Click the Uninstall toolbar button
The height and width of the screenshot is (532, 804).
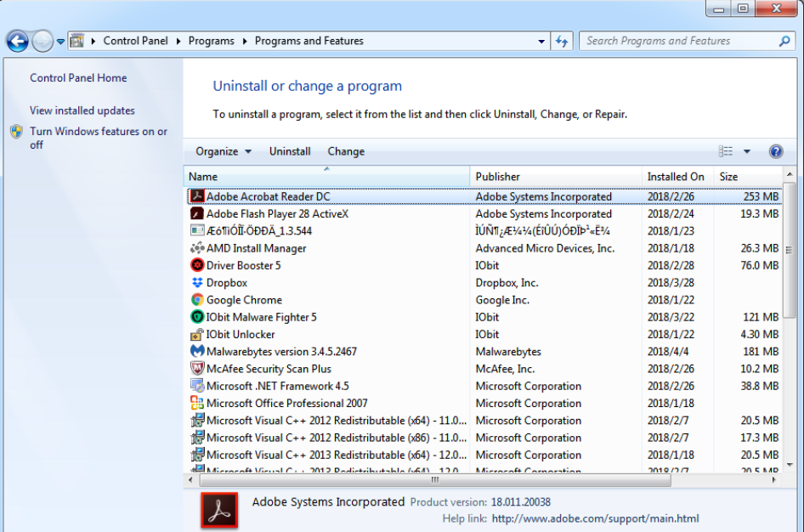pyautogui.click(x=290, y=151)
